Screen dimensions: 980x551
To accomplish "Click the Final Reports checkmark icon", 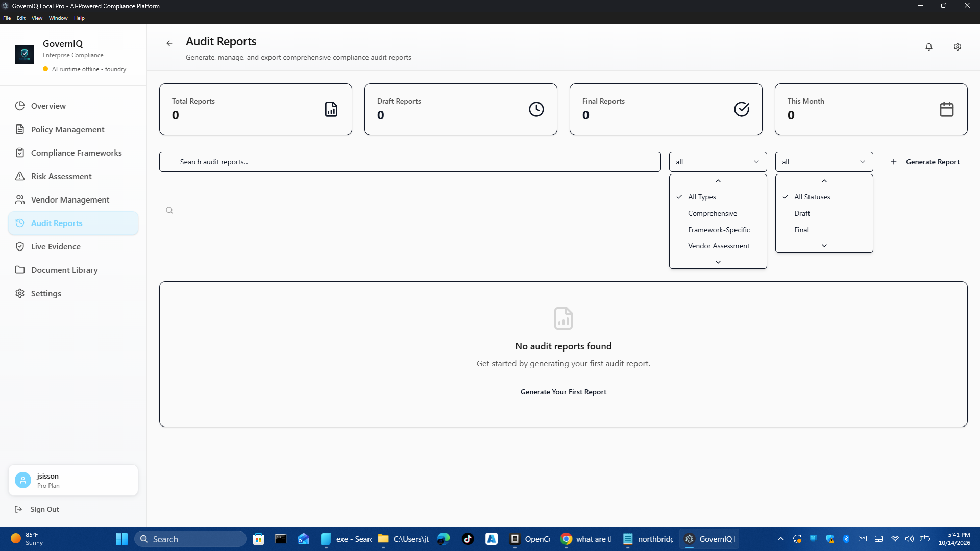I will [742, 109].
